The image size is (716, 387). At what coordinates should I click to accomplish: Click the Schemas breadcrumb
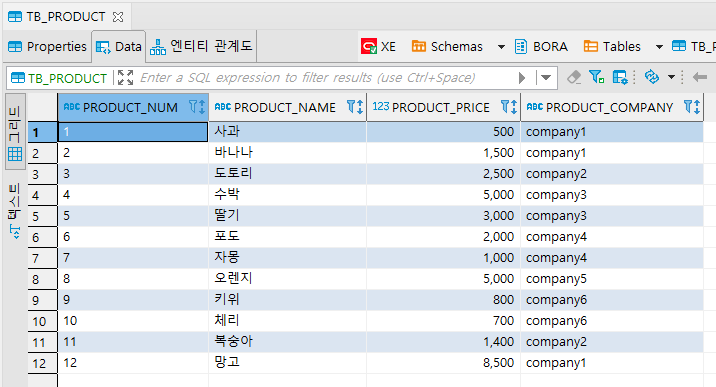click(x=457, y=47)
